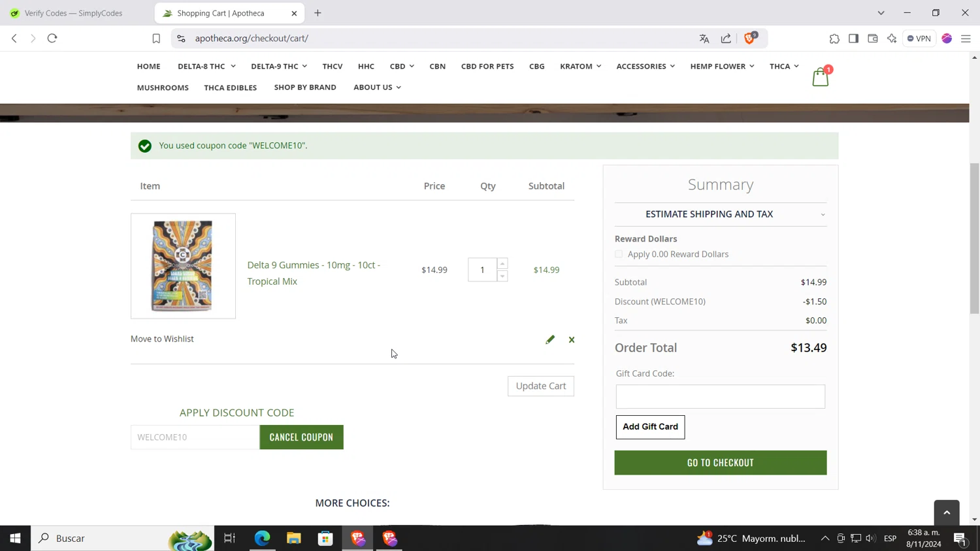The width and height of the screenshot is (980, 551).
Task: Open Task View on taskbar
Action: click(229, 538)
